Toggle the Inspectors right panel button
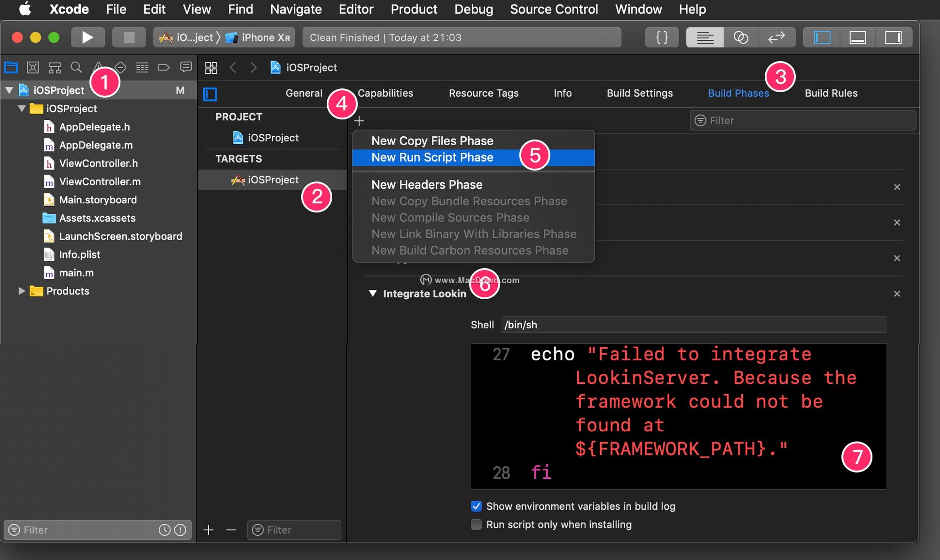 pos(893,38)
